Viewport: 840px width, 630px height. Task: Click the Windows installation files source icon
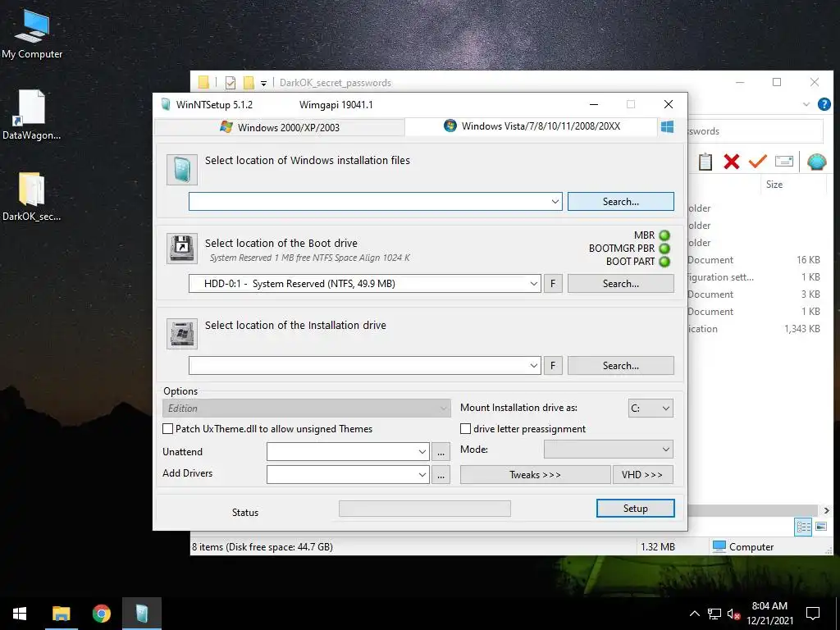pos(181,170)
